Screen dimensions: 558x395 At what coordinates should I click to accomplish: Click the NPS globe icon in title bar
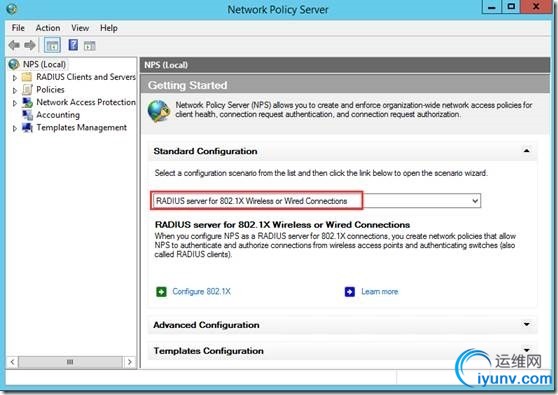[11, 9]
